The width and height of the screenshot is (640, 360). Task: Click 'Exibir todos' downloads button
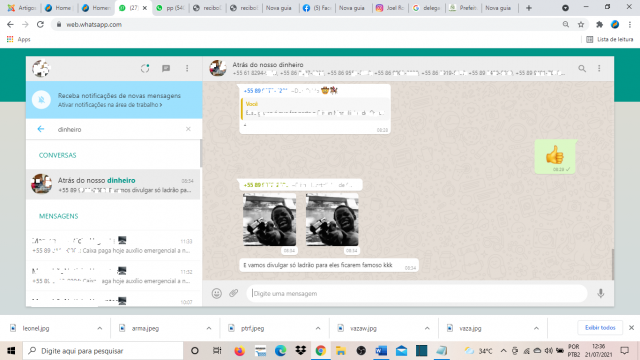600,328
